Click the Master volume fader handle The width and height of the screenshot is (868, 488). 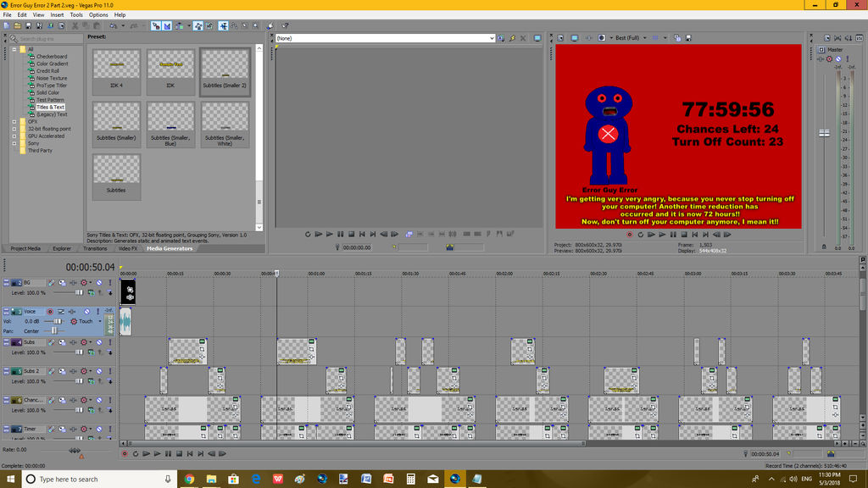[822, 134]
